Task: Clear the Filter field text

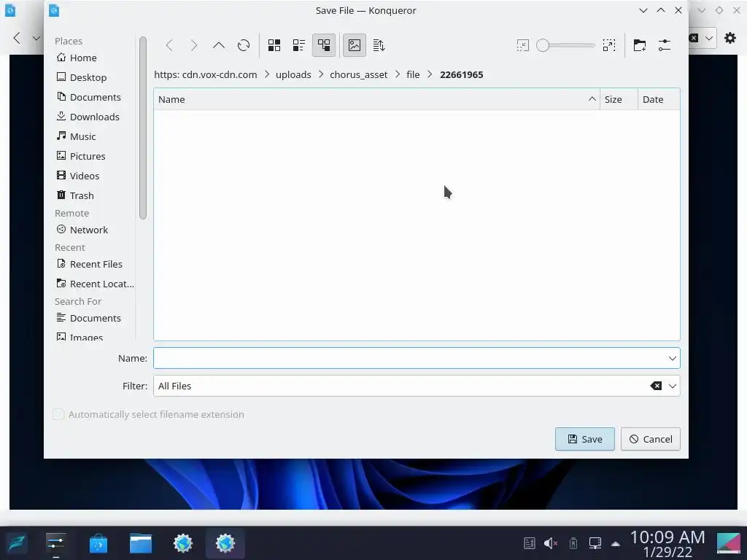Action: (x=656, y=386)
